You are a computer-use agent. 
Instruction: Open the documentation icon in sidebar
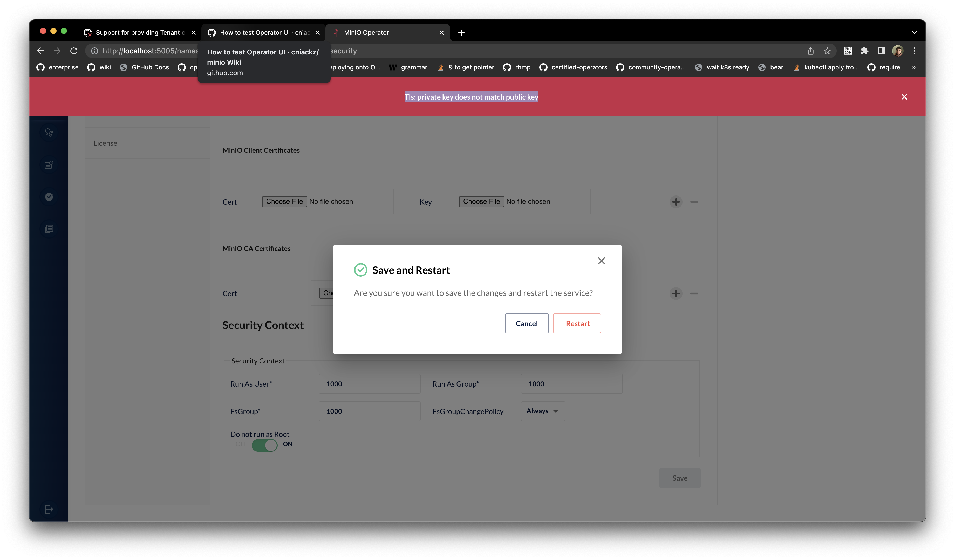pyautogui.click(x=49, y=229)
